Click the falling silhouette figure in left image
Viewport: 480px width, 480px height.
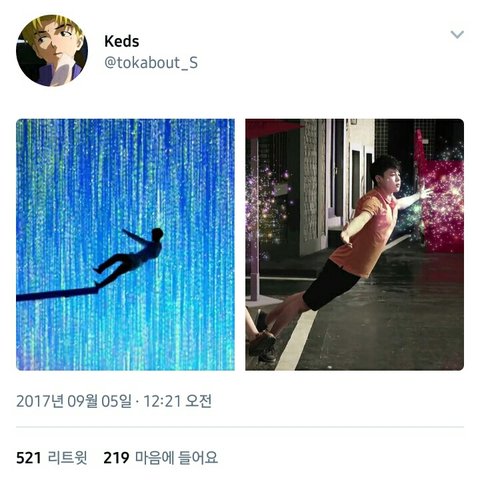tap(130, 257)
